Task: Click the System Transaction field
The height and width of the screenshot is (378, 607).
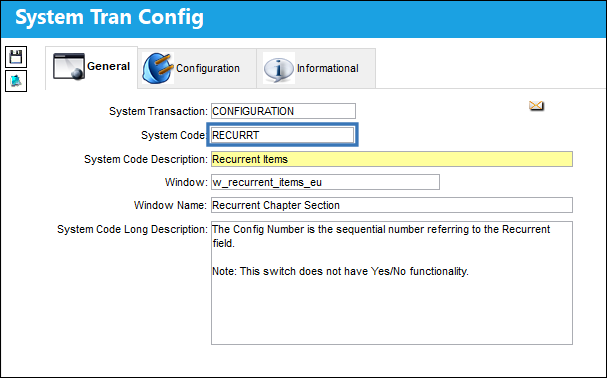Action: point(283,111)
